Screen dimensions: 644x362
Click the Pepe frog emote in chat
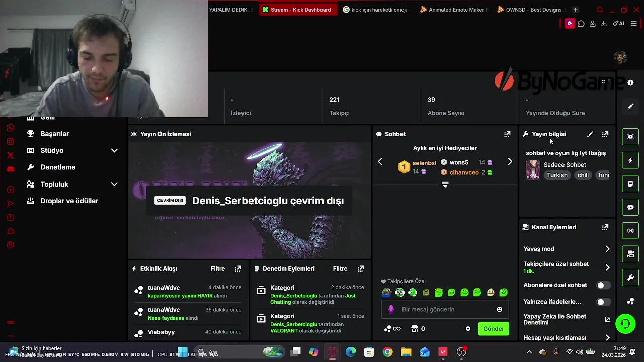386,292
